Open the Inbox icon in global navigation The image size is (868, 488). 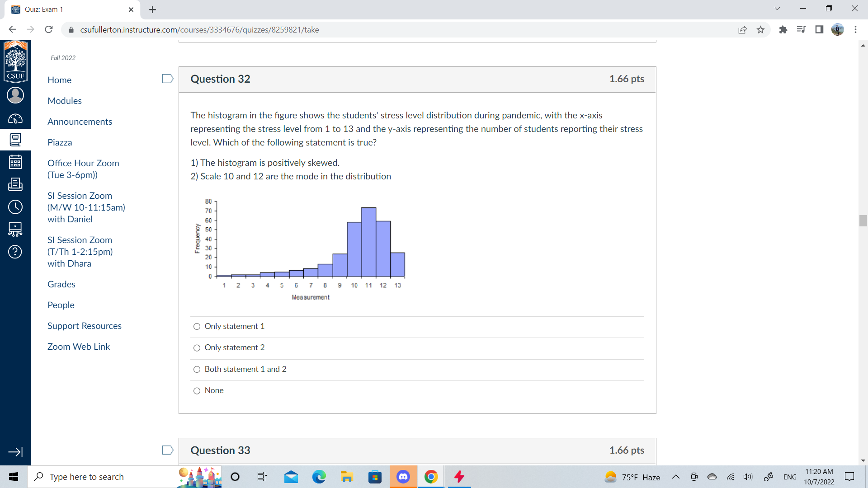coord(15,184)
